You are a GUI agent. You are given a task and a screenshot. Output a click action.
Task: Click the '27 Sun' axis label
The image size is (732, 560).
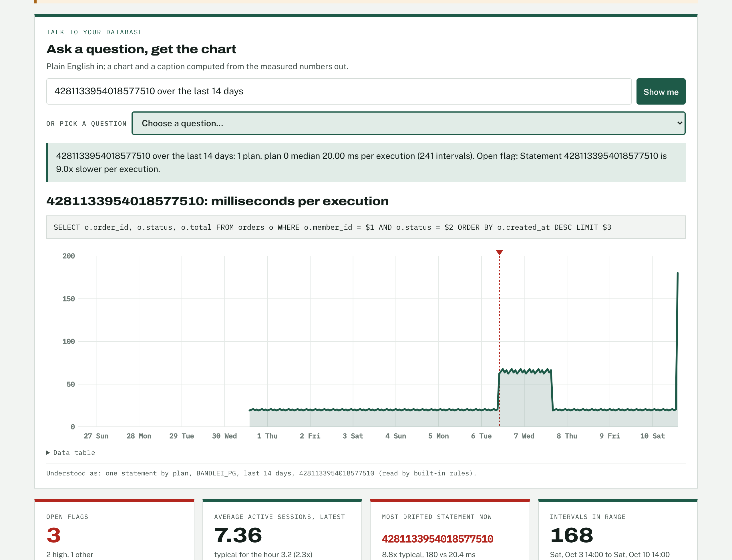(x=96, y=436)
